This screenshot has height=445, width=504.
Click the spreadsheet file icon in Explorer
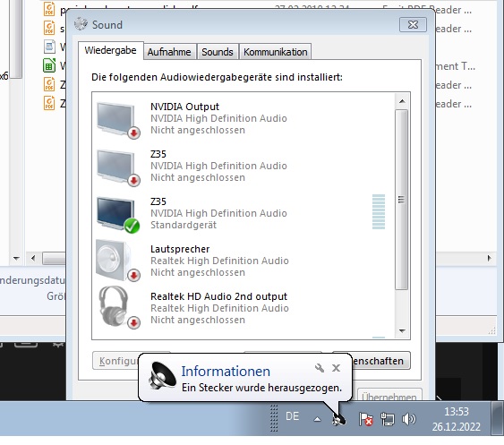(49, 66)
